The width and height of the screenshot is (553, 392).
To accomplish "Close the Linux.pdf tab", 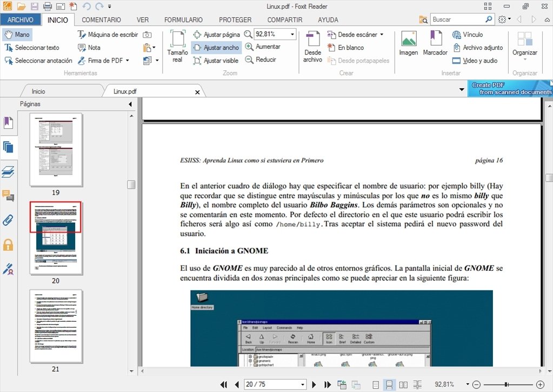I will pyautogui.click(x=197, y=92).
